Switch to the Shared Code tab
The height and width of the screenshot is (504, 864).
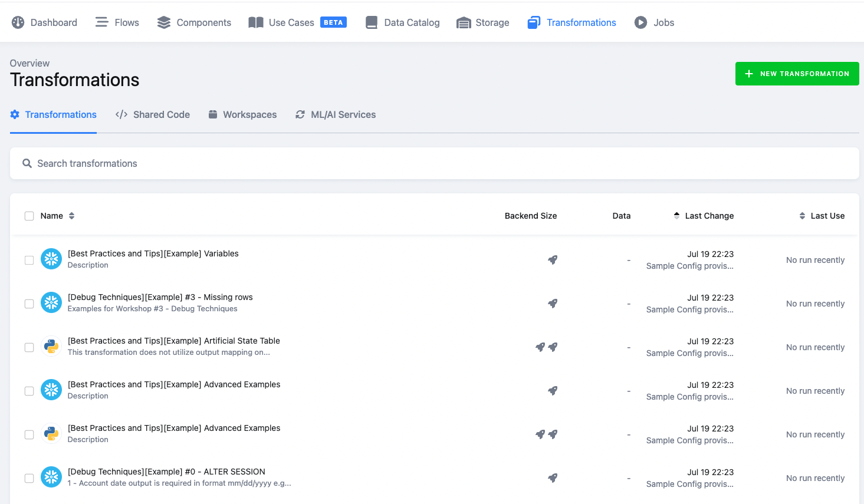(152, 114)
